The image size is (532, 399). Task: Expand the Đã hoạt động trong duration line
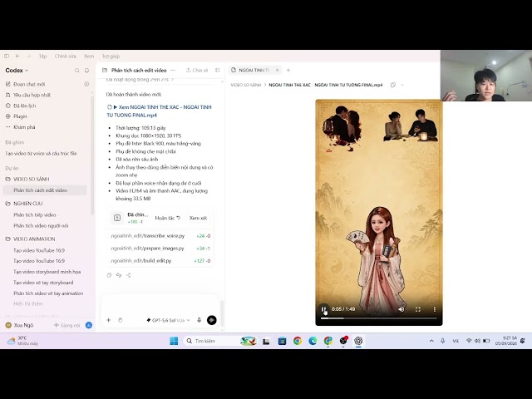[140, 80]
